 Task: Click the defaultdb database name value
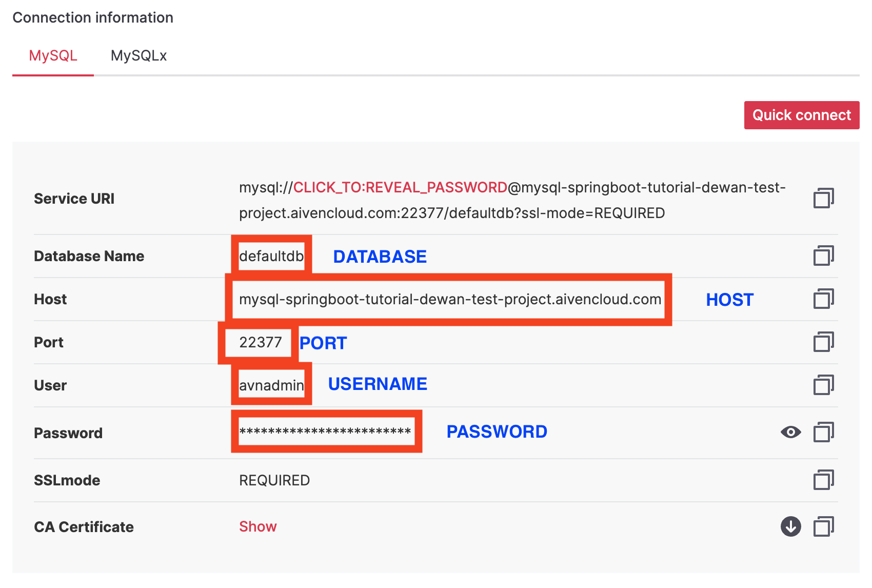[x=271, y=256]
